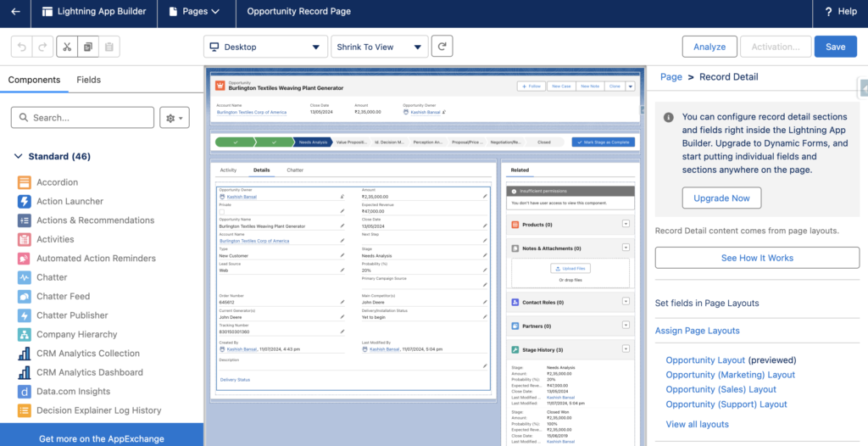Choose the Chatter Feed component
This screenshot has width=868, height=446.
click(63, 297)
